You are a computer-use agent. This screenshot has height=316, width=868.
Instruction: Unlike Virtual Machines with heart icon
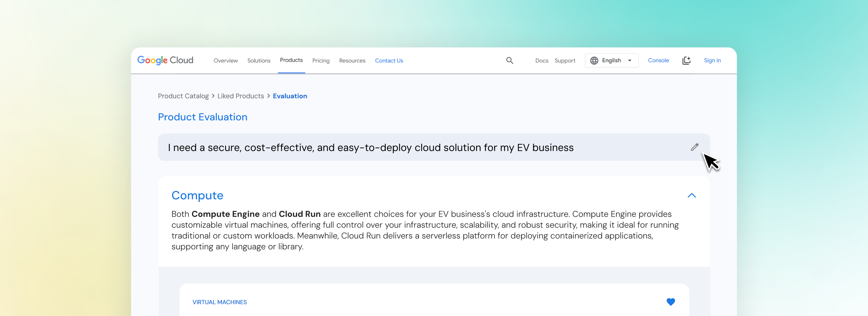coord(671,302)
